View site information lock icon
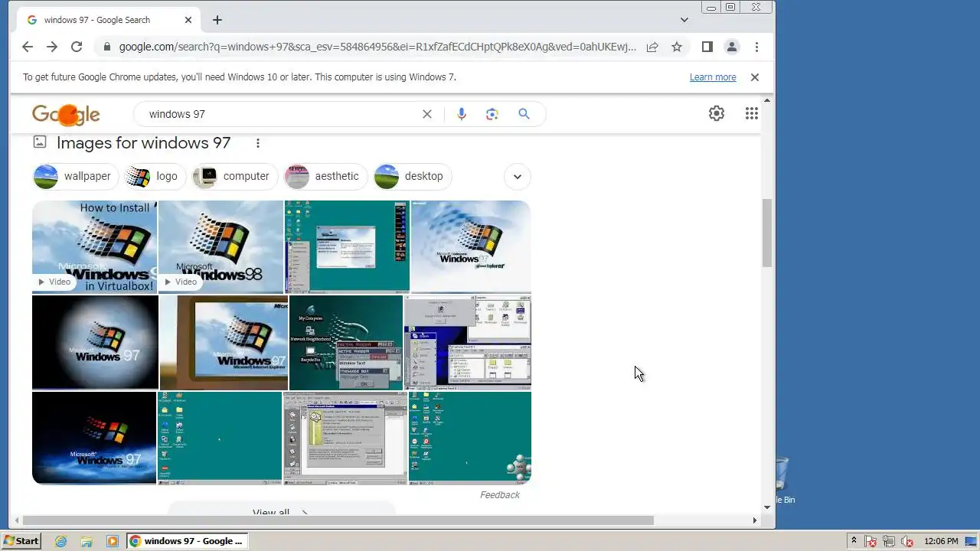980x551 pixels. pos(106,47)
